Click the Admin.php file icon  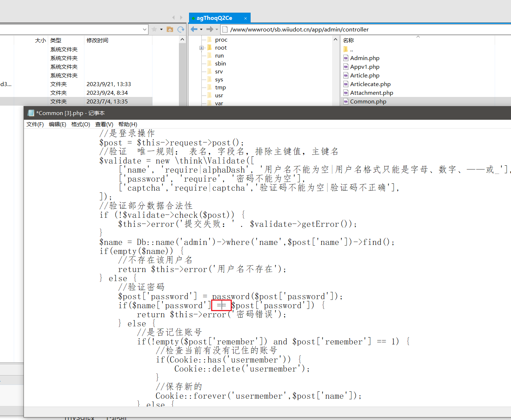tap(346, 58)
